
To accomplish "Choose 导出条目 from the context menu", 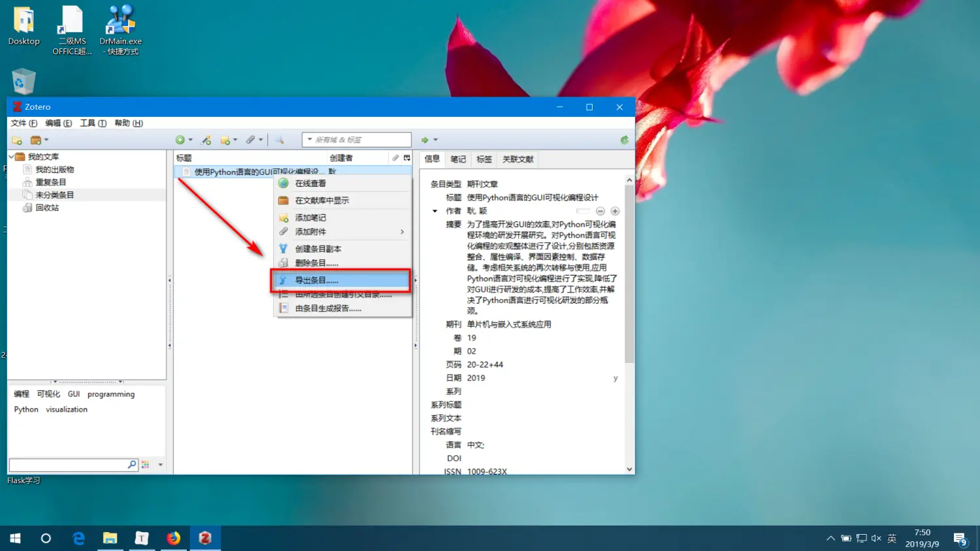I will (342, 280).
